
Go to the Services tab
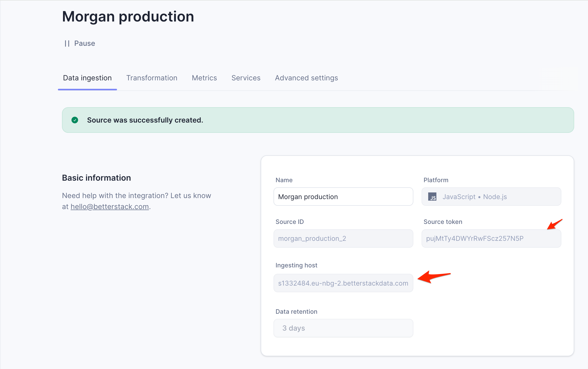coord(246,78)
